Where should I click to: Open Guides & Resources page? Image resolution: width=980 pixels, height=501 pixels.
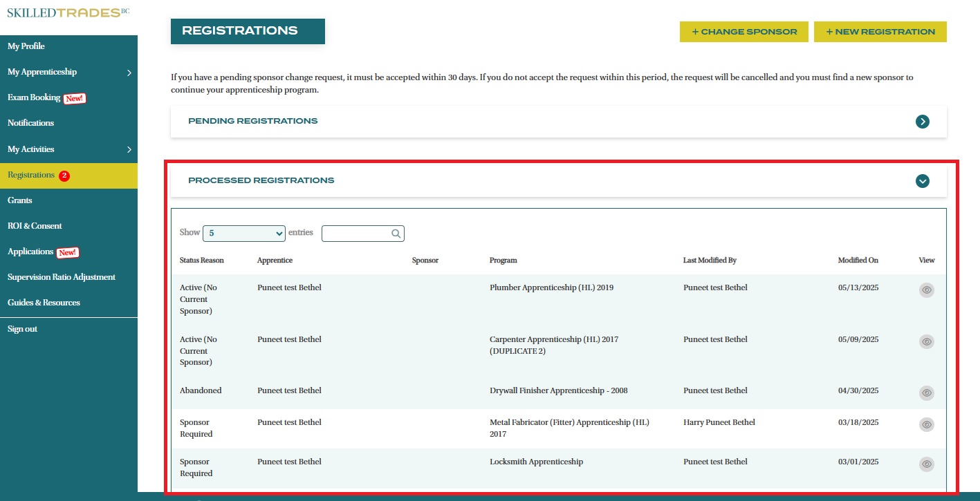pos(44,303)
